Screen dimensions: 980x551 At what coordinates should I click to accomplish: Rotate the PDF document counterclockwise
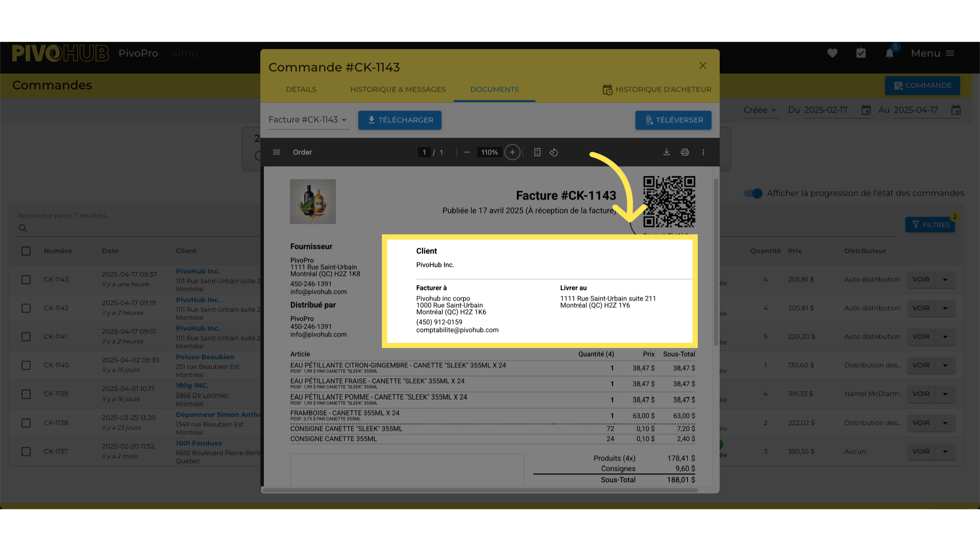pyautogui.click(x=554, y=152)
